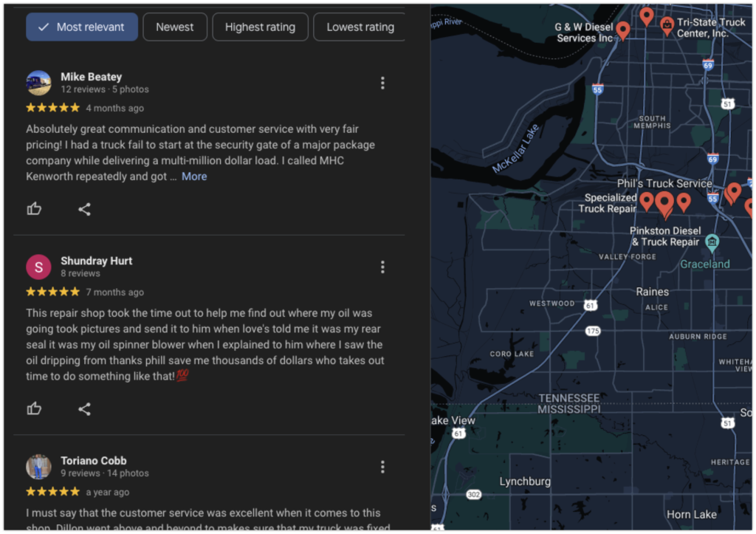
Task: Click Shundray Hurt's pink S avatar
Action: 38,267
